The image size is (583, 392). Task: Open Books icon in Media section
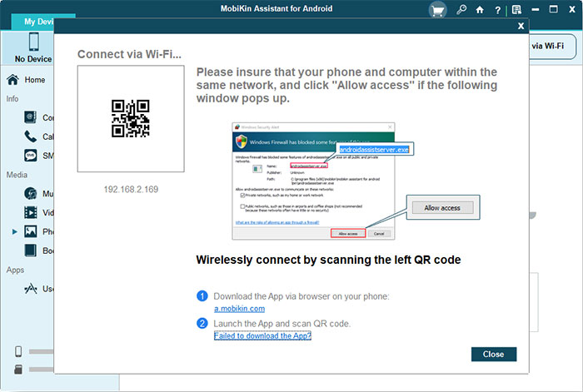(31, 251)
